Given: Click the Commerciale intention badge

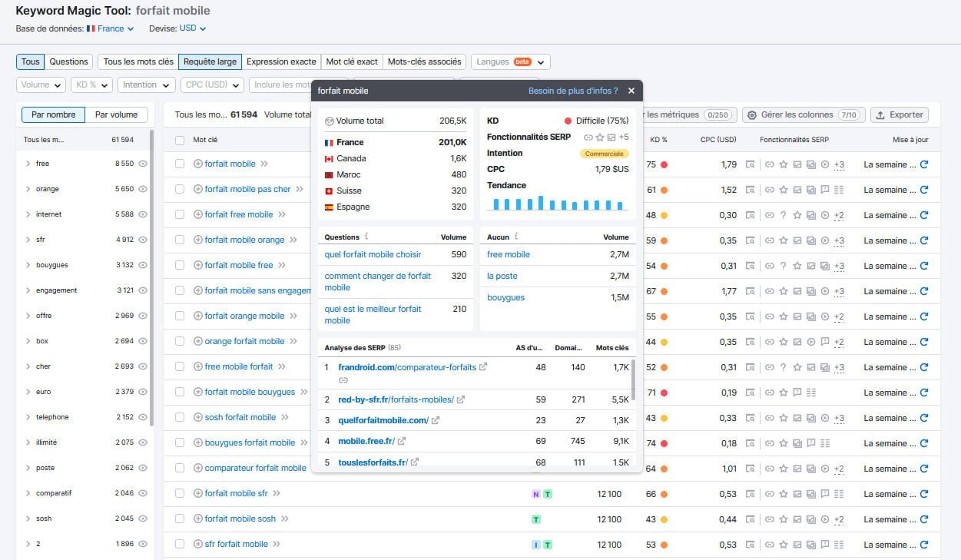Looking at the screenshot, I should click(604, 154).
